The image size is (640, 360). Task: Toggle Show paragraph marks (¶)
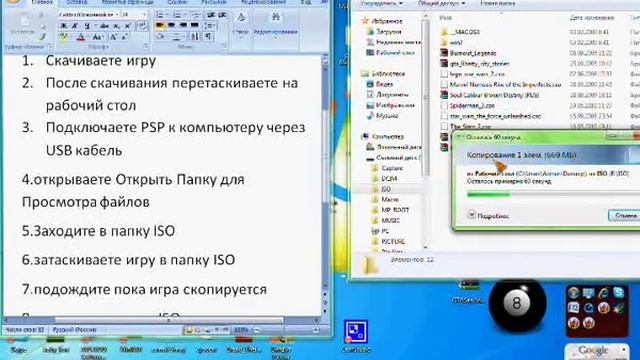209,37
